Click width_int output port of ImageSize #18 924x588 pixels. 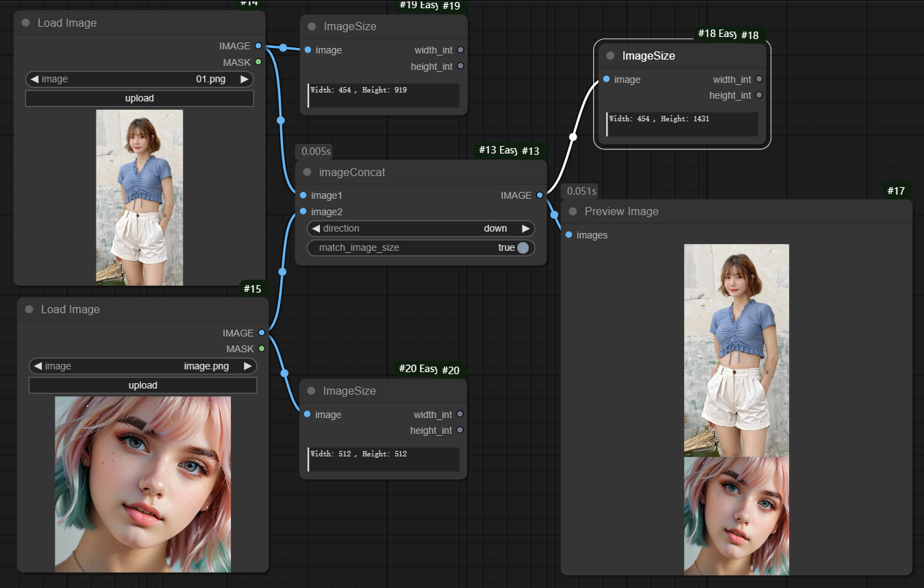[759, 79]
